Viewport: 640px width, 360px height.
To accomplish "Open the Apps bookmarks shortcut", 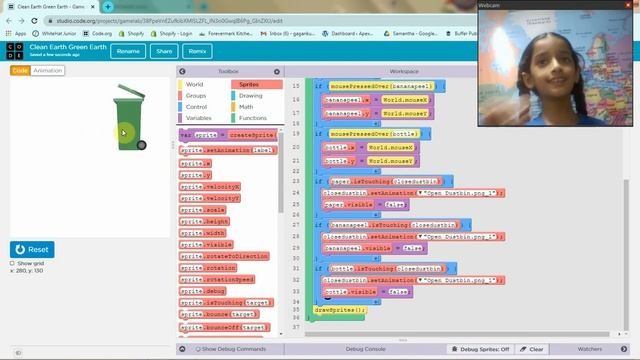I will (16, 33).
